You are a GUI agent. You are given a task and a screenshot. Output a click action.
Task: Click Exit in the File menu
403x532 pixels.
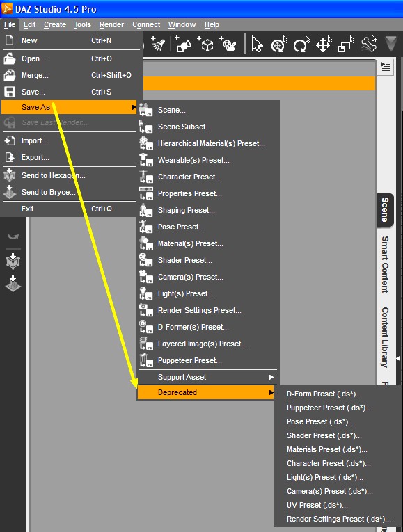pos(70,209)
